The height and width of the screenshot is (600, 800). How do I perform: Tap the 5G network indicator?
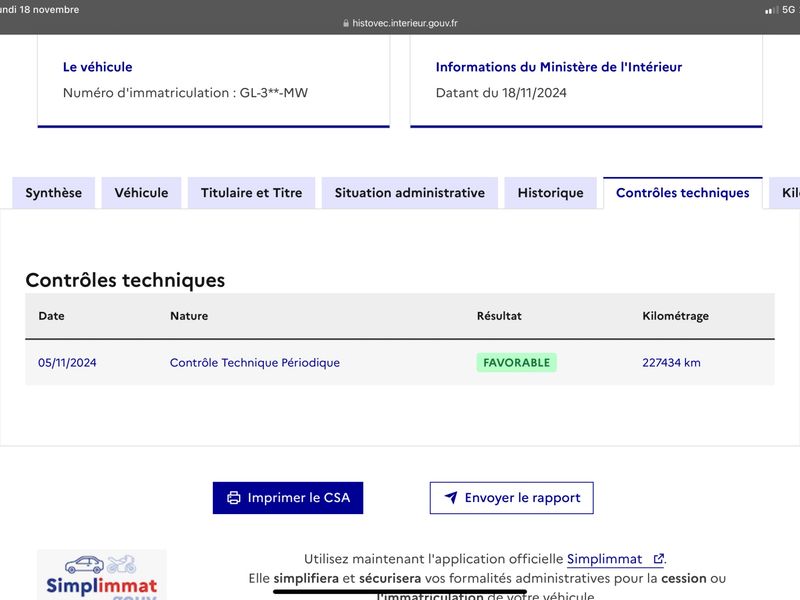pos(788,10)
